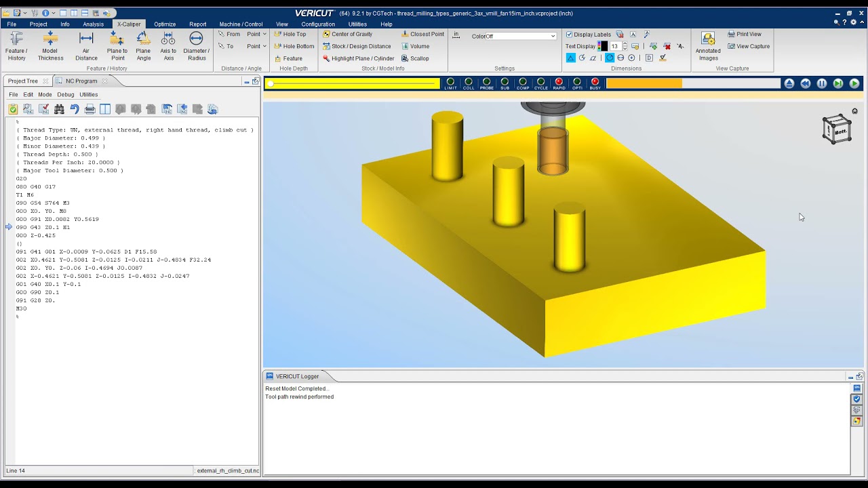The width and height of the screenshot is (868, 488).
Task: Click Center of Gravity
Action: (347, 34)
